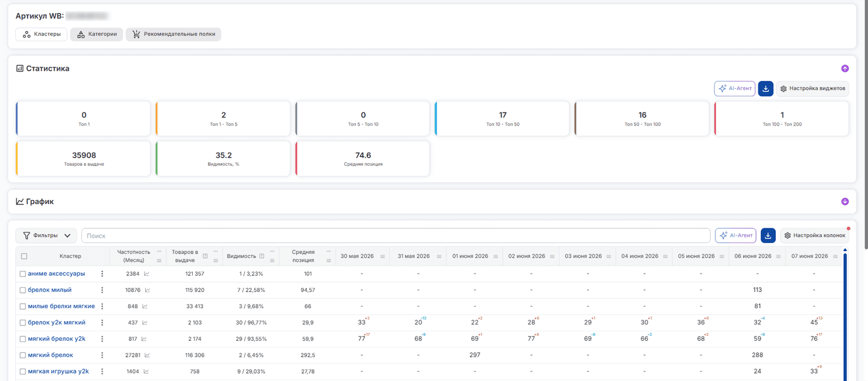868x381 pixels.
Task: Open the мягкий брелок y2k cluster link
Action: [57, 339]
